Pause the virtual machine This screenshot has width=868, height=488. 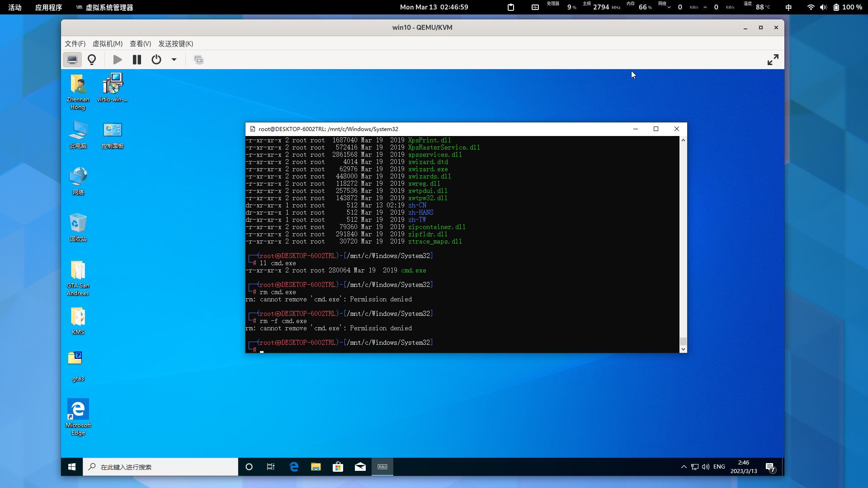(x=137, y=60)
